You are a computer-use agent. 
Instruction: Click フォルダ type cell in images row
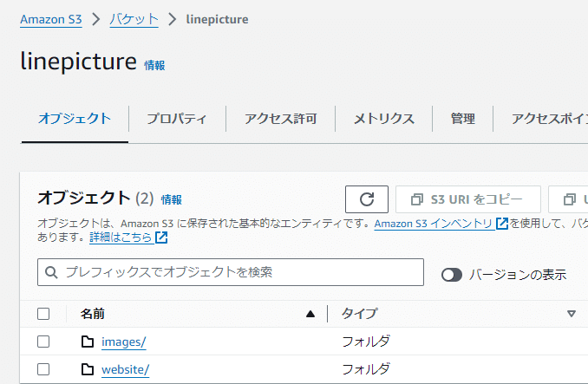[366, 342]
